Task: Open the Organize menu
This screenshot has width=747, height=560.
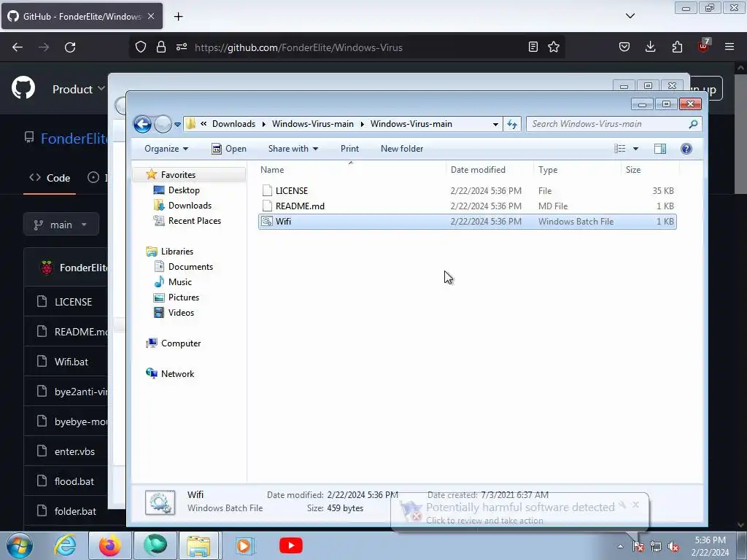Action: 166,149
